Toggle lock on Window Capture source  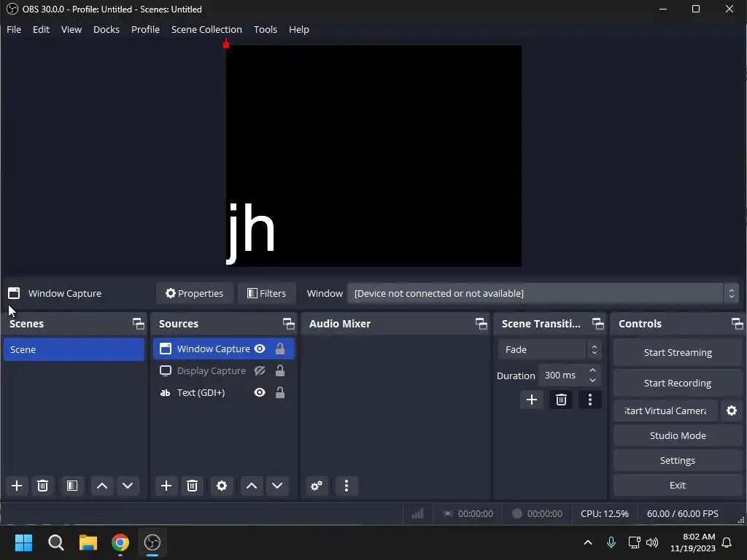pos(280,349)
